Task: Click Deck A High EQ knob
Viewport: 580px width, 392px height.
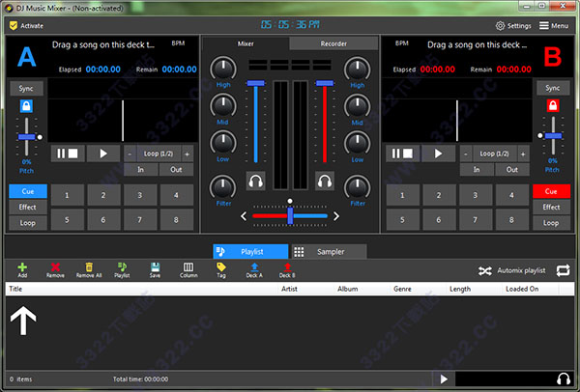Action: coord(223,70)
